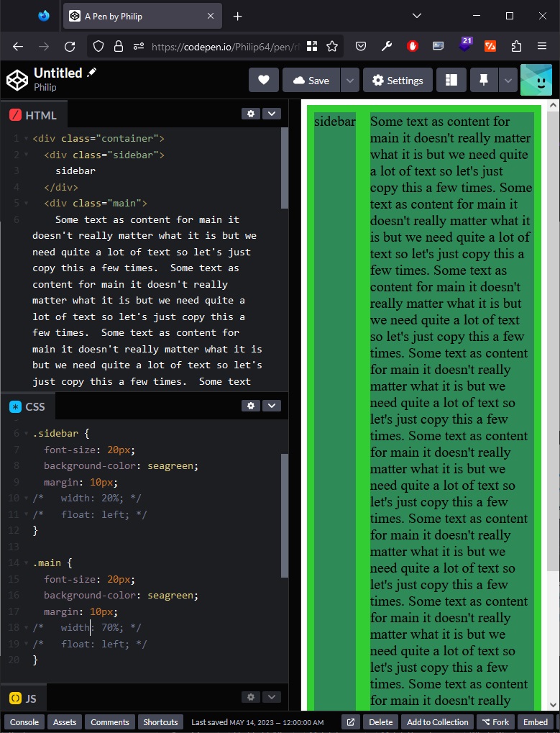
Task: Click CSS editor vertical scrollbar
Action: pyautogui.click(x=285, y=515)
